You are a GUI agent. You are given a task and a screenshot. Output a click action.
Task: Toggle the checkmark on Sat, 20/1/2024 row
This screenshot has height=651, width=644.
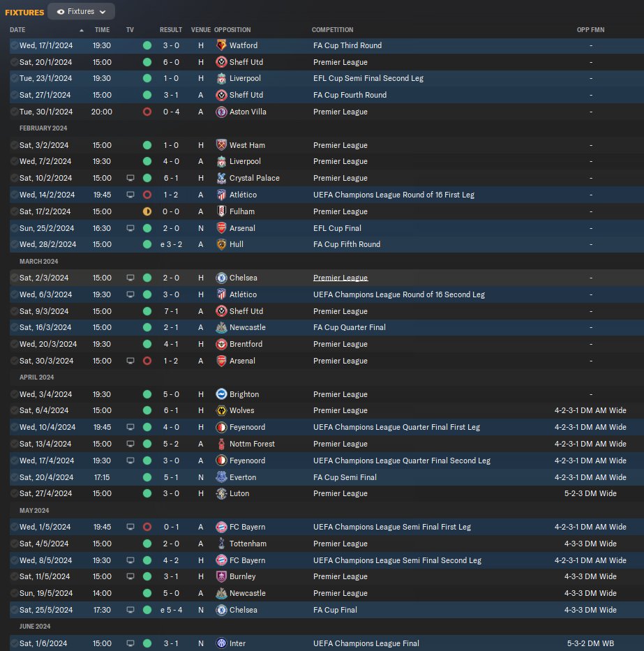[x=14, y=62]
